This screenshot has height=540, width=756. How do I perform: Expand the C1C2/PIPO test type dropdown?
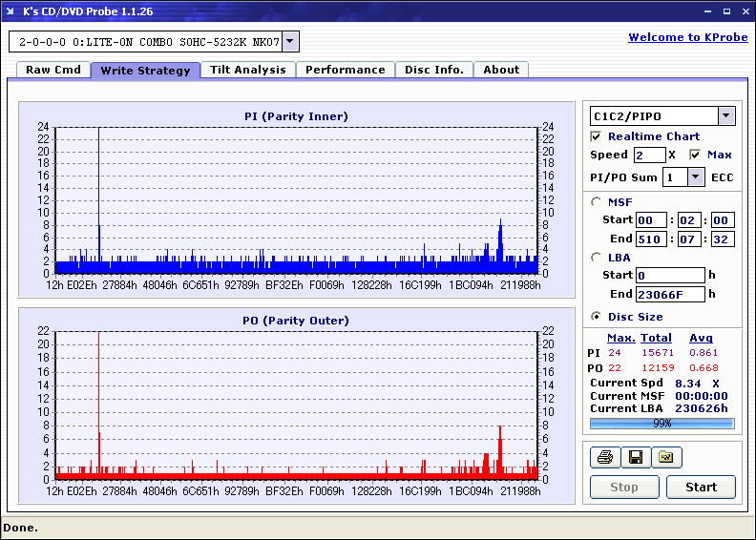point(725,116)
